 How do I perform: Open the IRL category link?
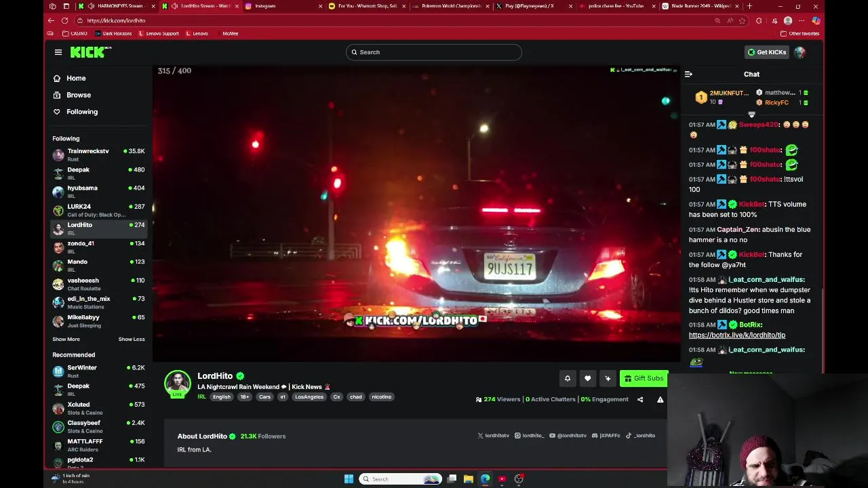(201, 396)
